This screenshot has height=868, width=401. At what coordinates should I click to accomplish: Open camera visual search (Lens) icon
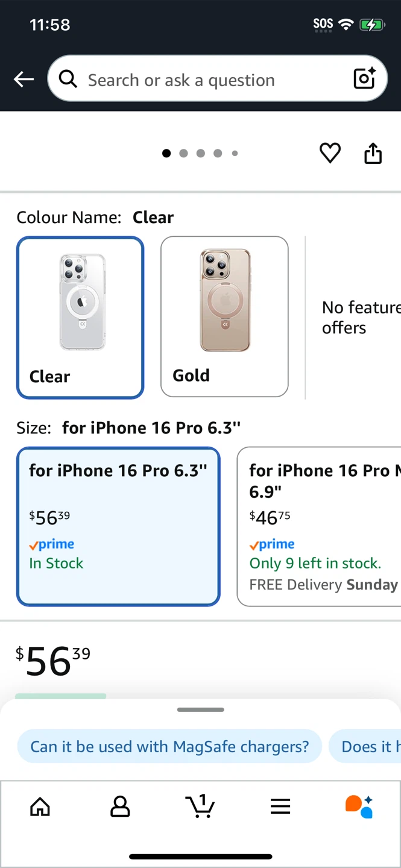click(364, 79)
